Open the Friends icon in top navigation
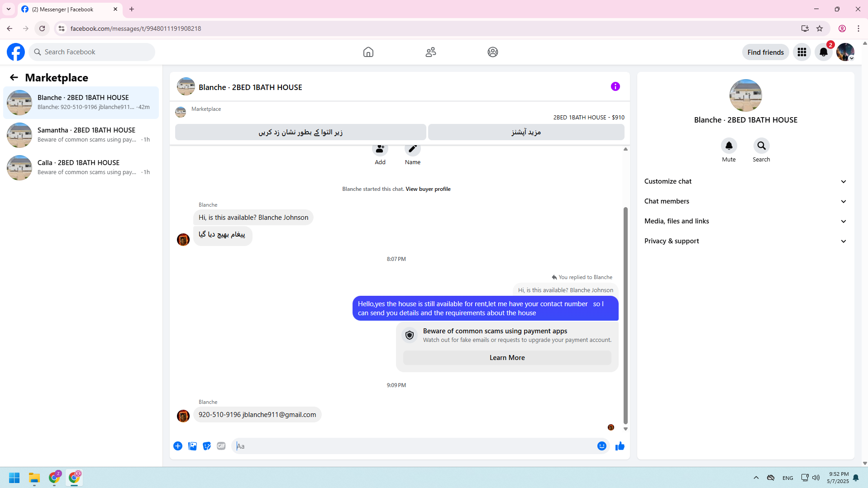Image resolution: width=868 pixels, height=488 pixels. [431, 52]
